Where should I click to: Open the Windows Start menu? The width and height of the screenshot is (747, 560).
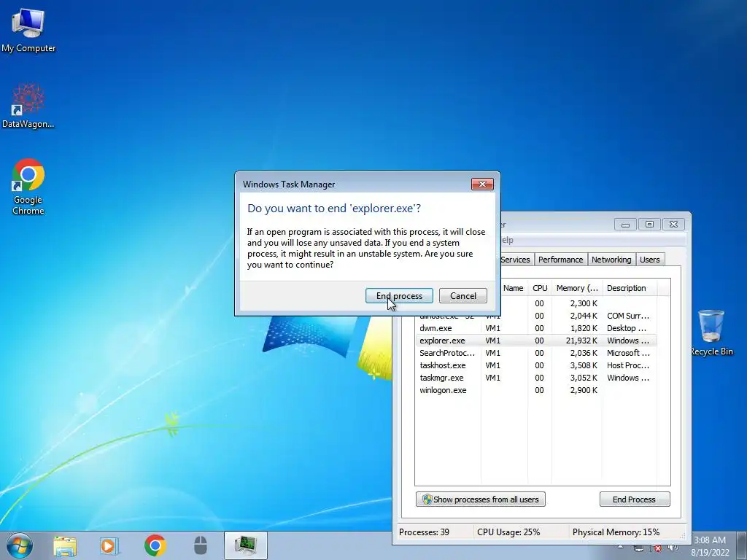[x=20, y=545]
